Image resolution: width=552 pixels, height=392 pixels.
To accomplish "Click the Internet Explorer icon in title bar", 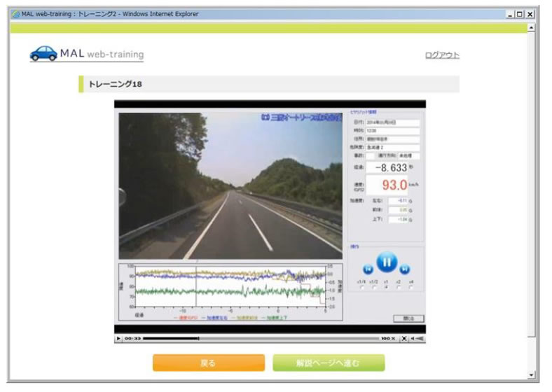I will click(15, 14).
